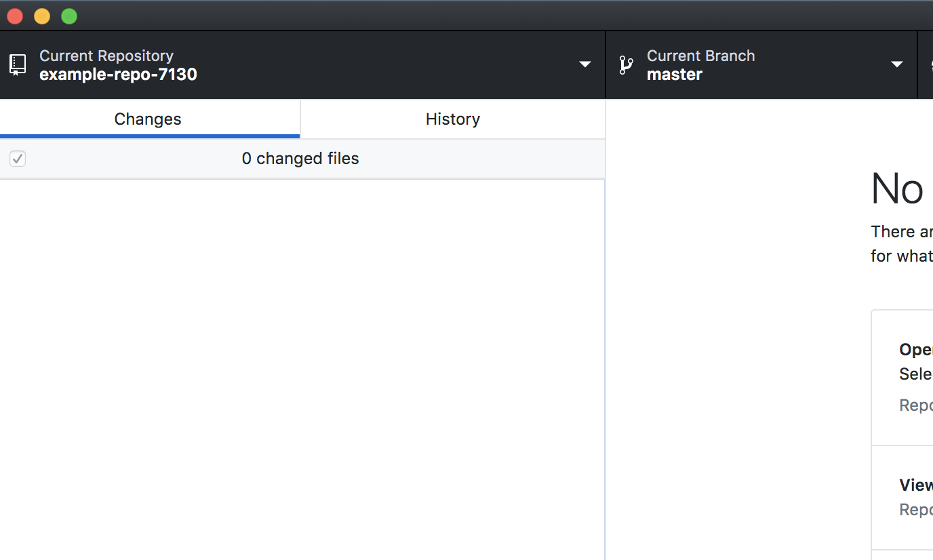Click the "0 changed files" header label

[x=300, y=159]
